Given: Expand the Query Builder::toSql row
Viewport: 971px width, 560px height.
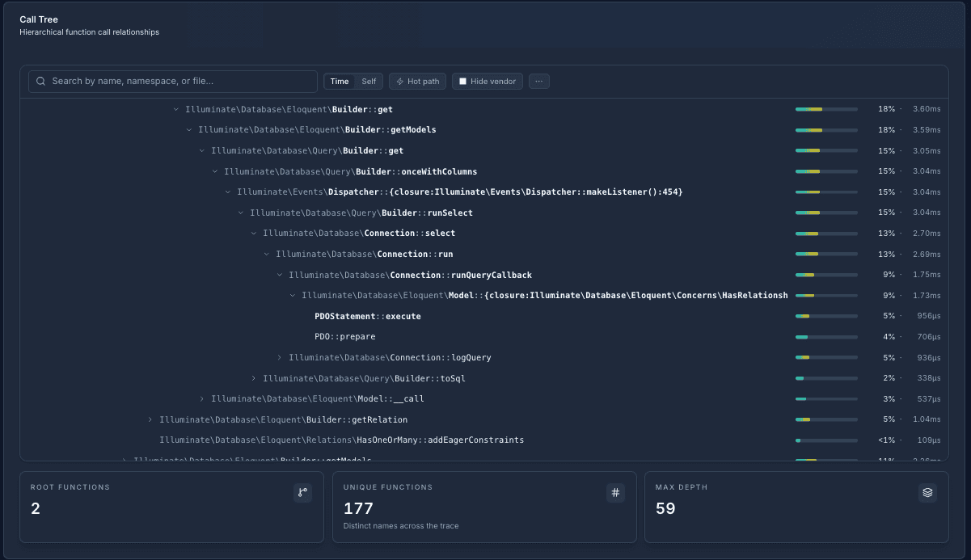Looking at the screenshot, I should 253,379.
